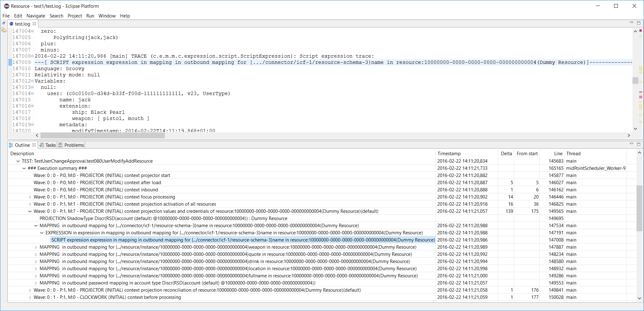Open the Project Explorer fast-view icon
This screenshot has height=311, width=644.
4,30
